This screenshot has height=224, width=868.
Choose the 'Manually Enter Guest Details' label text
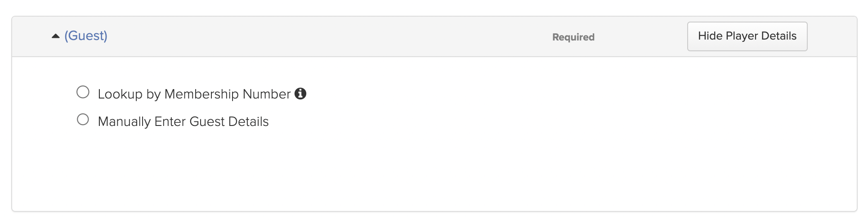tap(183, 121)
